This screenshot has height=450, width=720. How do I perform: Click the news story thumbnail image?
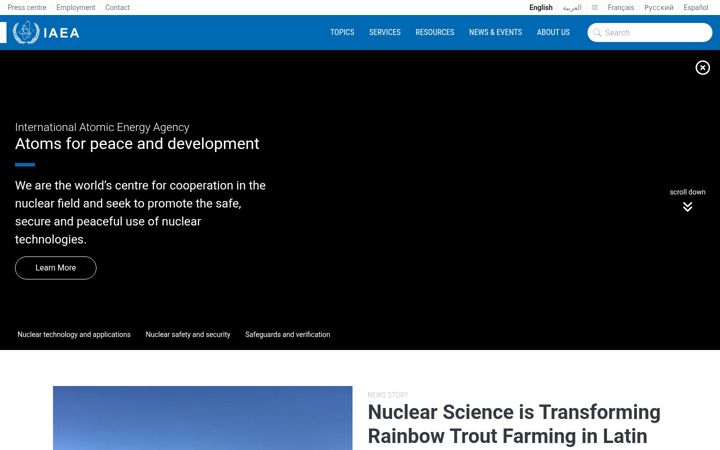202,418
